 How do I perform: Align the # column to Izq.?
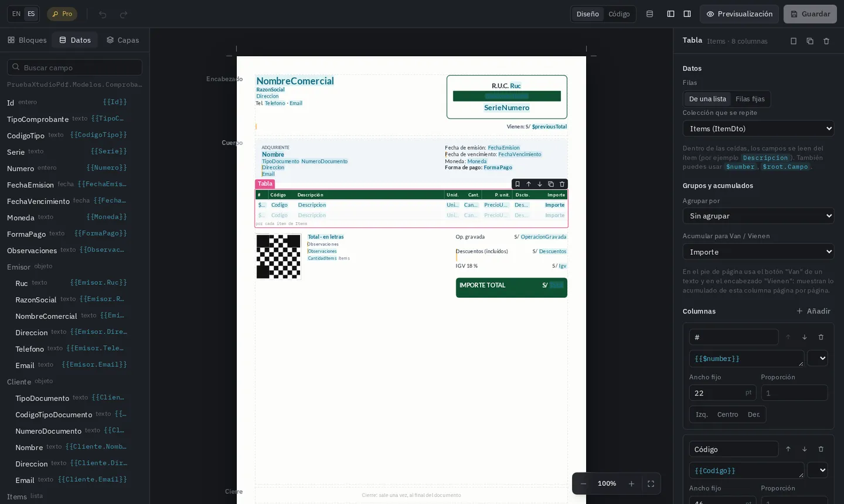[702, 414]
